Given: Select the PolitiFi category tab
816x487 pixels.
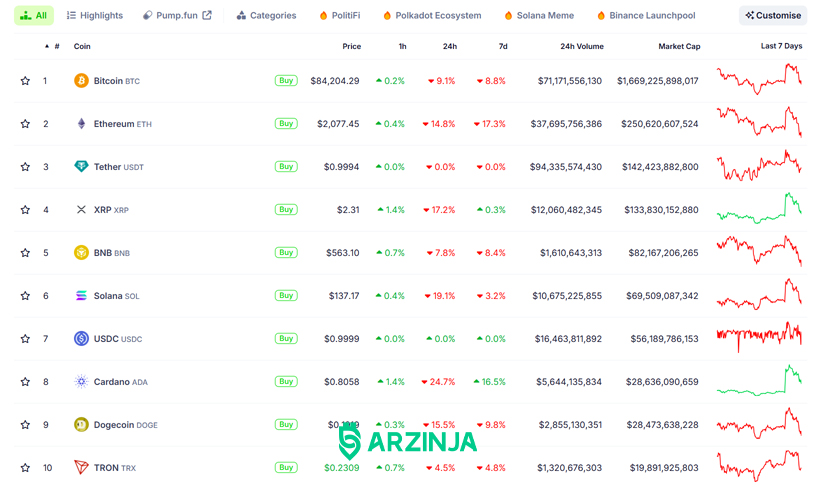Looking at the screenshot, I should (339, 16).
